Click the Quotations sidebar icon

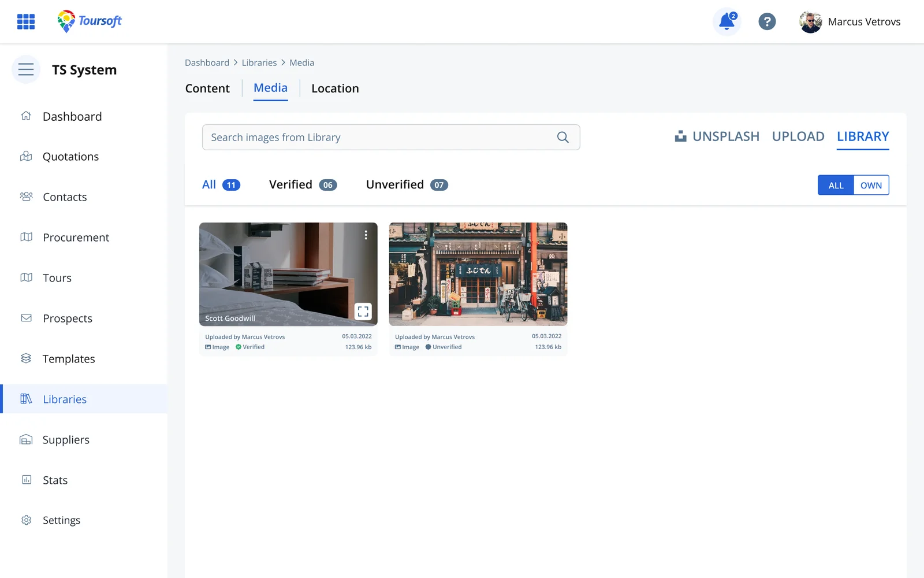(x=26, y=157)
